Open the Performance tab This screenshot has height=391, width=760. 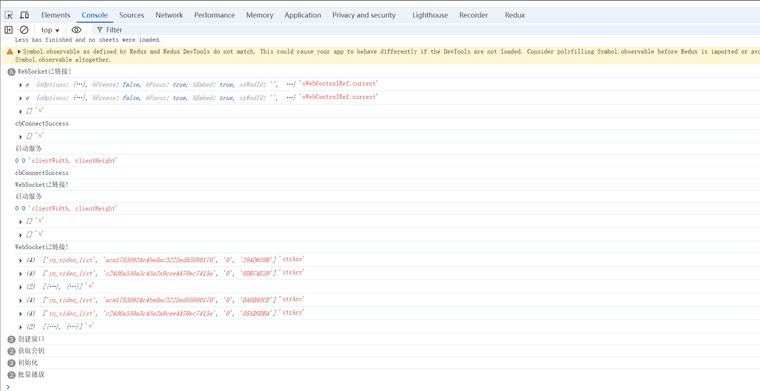215,15
